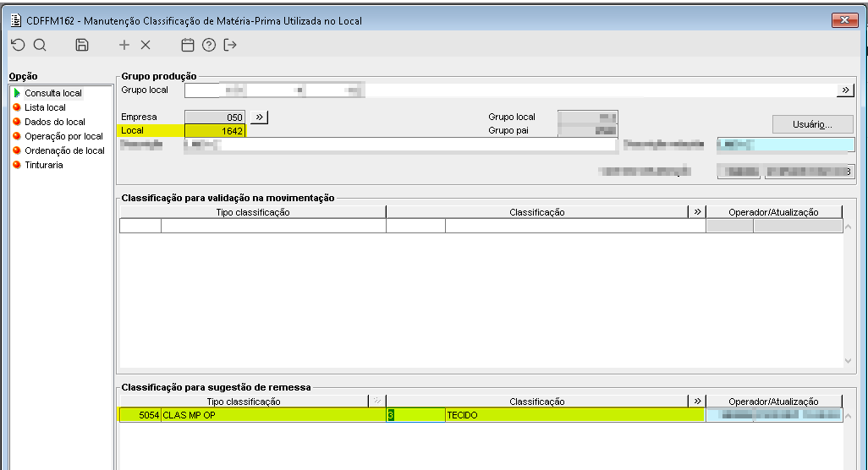Choose Operação por local option
Viewport: 868px width, 470px height.
click(x=63, y=136)
